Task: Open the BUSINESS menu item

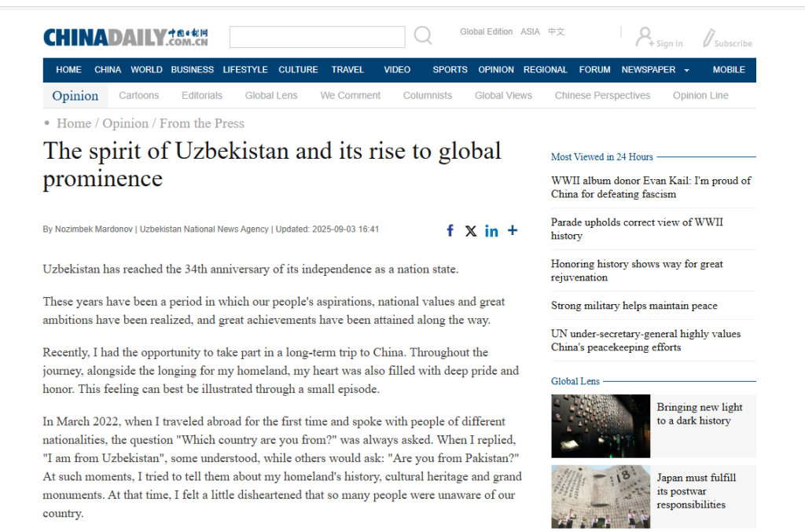Action: 192,70
